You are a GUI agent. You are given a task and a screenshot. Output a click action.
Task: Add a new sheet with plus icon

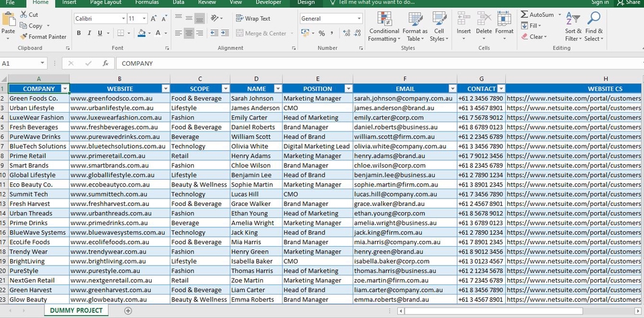128,311
